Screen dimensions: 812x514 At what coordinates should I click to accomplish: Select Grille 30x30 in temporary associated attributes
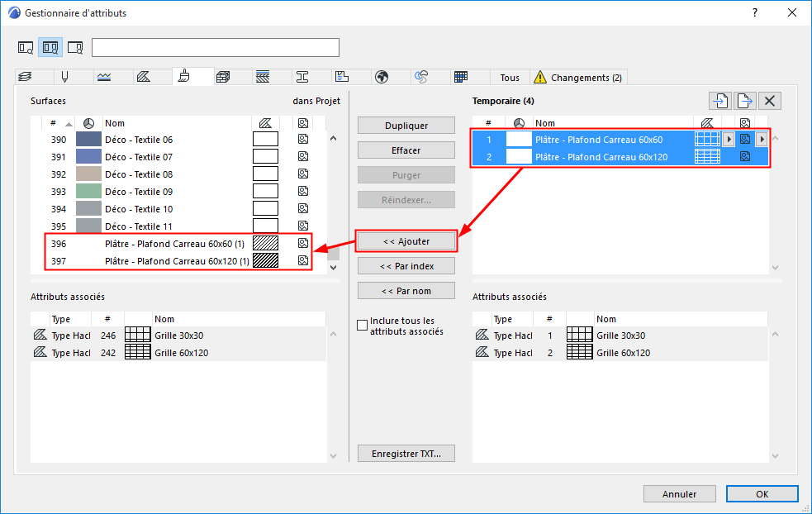tap(620, 336)
